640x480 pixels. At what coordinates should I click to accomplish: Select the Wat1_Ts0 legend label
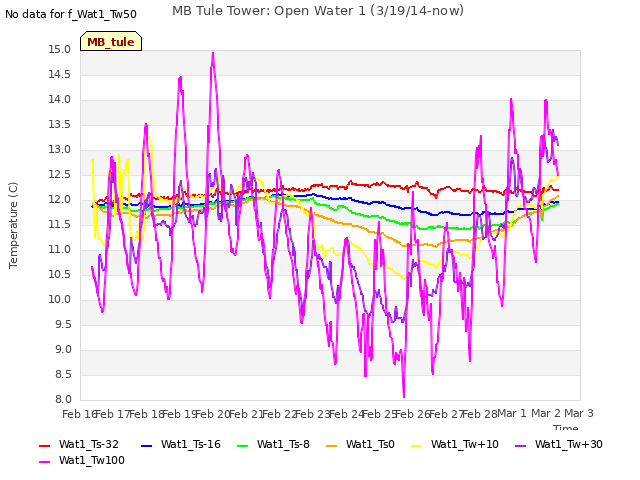[x=370, y=444]
